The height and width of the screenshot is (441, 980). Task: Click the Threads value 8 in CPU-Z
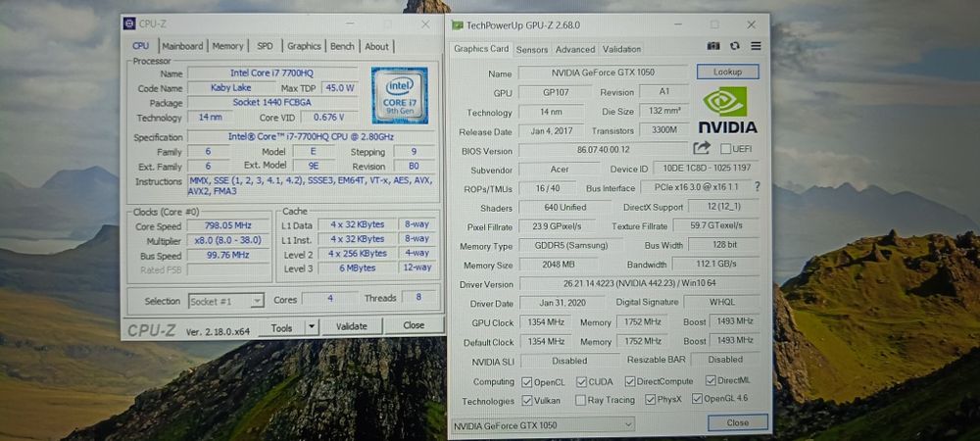[418, 297]
